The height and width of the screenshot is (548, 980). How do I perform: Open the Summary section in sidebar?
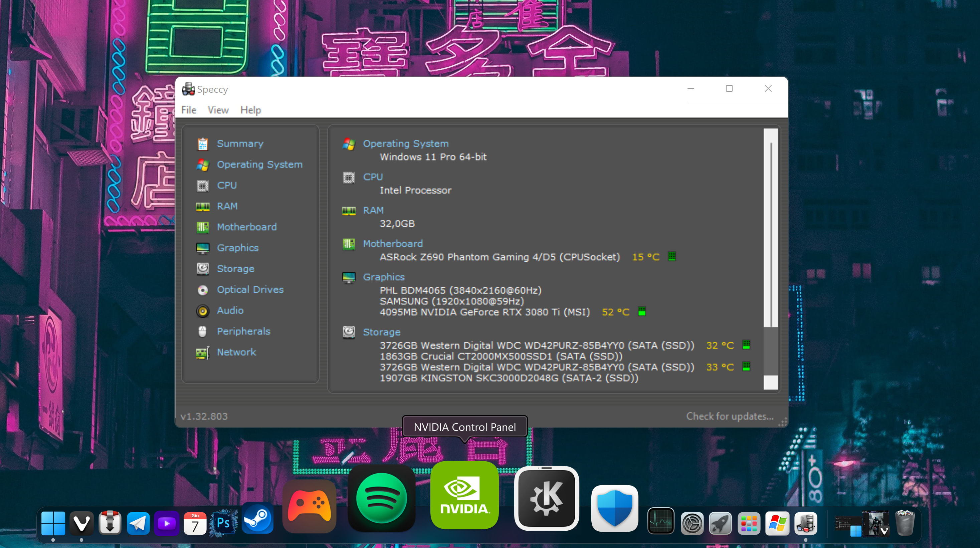(x=240, y=144)
